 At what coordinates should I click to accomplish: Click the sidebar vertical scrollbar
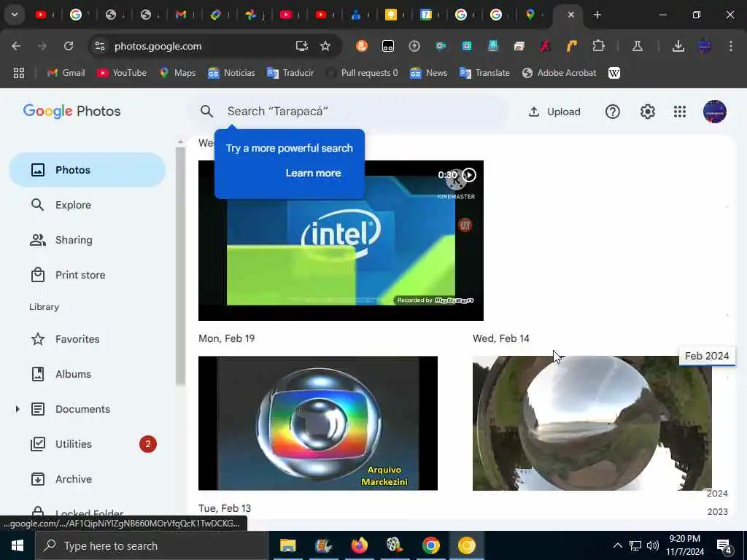(180, 265)
